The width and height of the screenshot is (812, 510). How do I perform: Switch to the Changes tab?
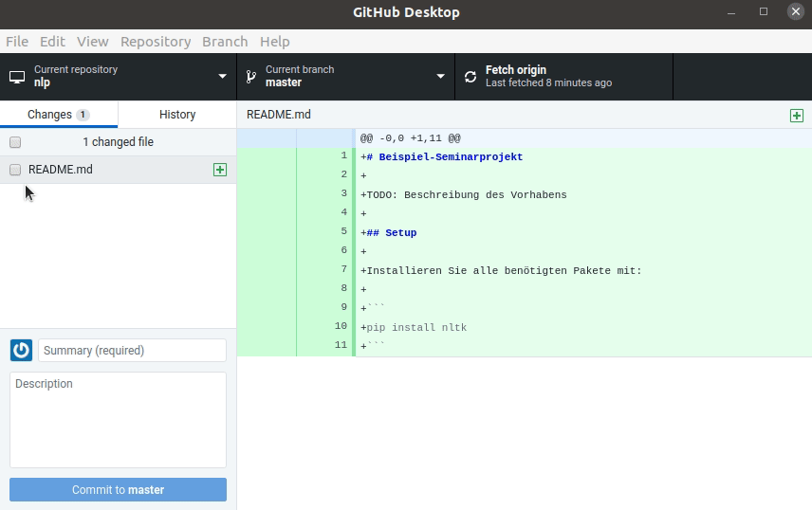(59, 115)
